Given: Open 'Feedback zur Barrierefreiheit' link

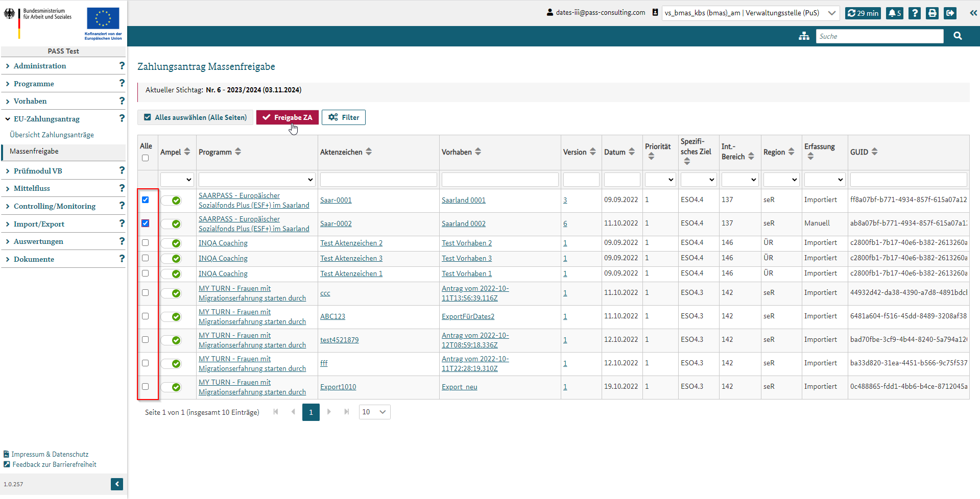Looking at the screenshot, I should coord(54,464).
